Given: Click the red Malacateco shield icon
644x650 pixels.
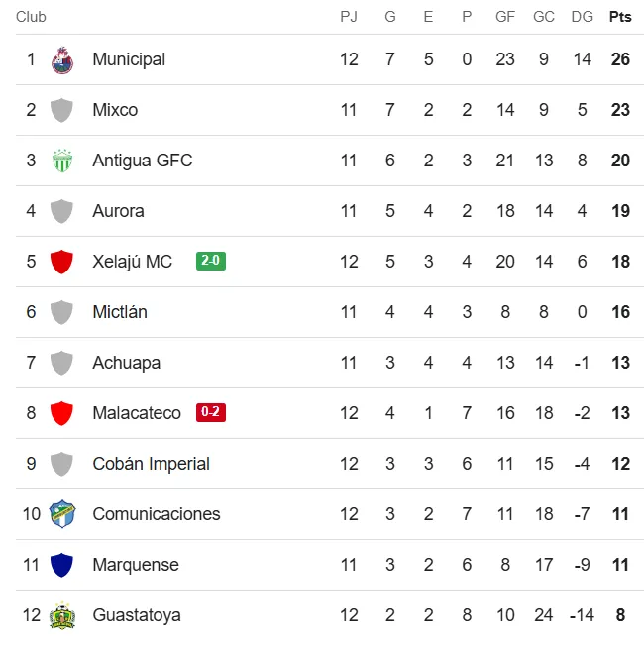Looking at the screenshot, I should click(x=62, y=413).
